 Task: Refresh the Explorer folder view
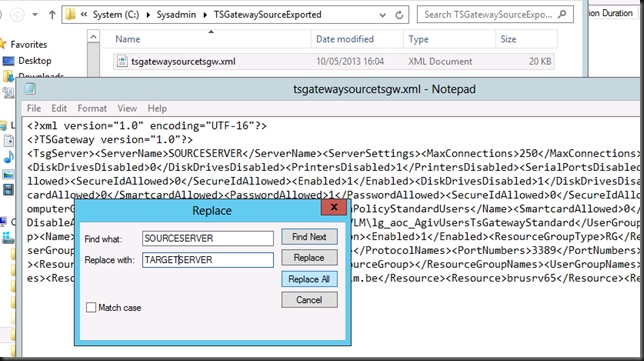[x=399, y=15]
